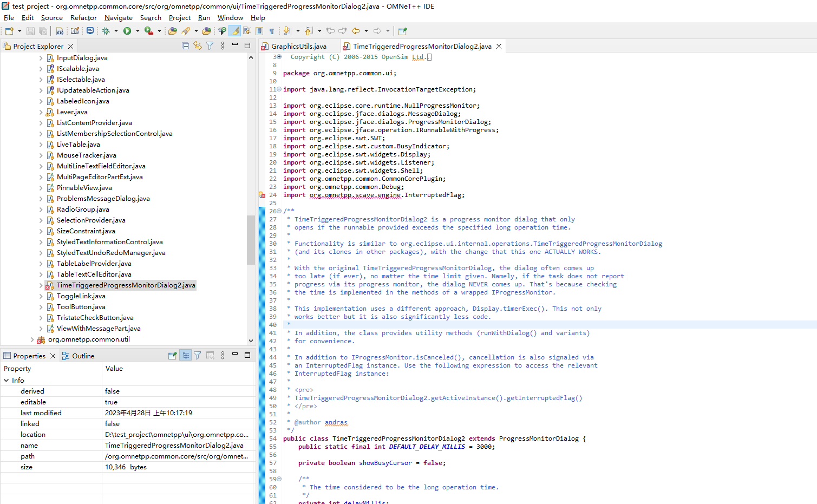Screen dimensions: 817x504
Task: Click the Back navigation arrow button
Action: 356,31
